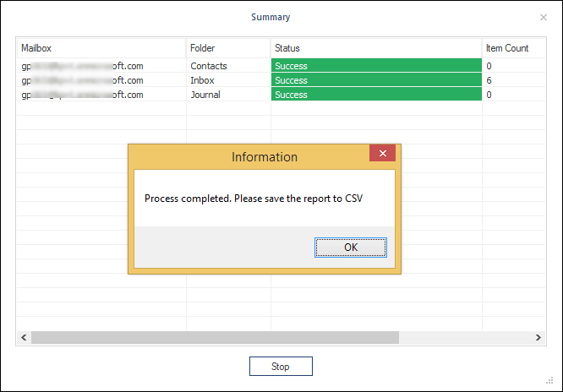Select the Journal folder cell
Screen dimensions: 563x392
pyautogui.click(x=228, y=95)
